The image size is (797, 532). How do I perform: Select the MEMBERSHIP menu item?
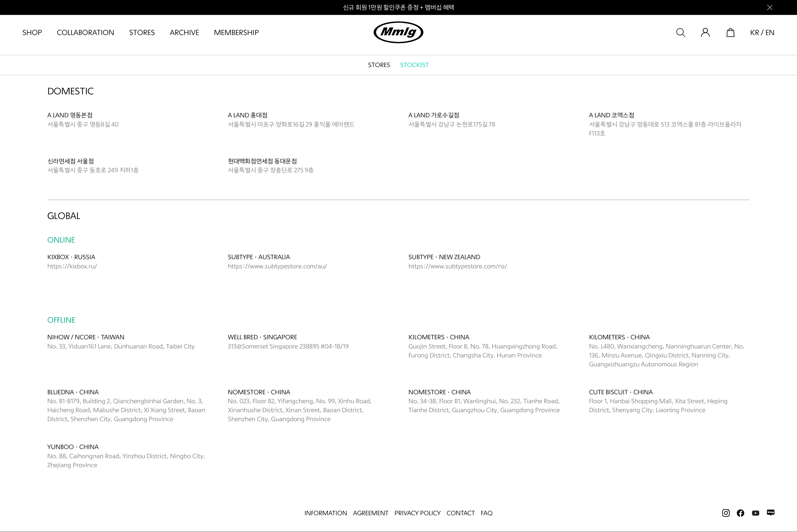point(236,33)
